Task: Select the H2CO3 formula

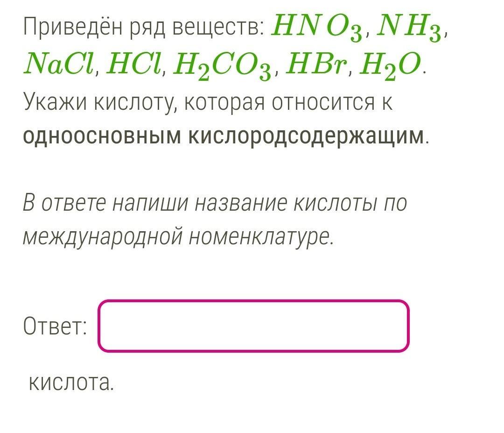Action: coord(222,66)
